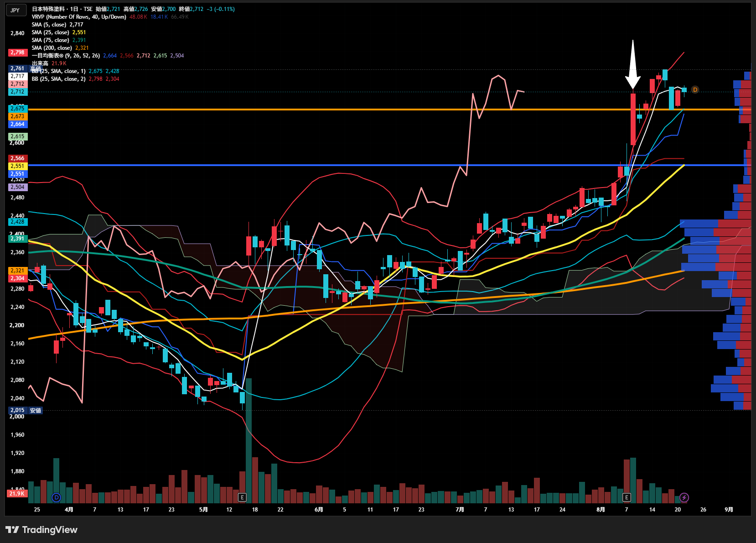Select the BB (25, SMA, close, 1) legend
Screen dimensions: 756x543
pos(58,71)
